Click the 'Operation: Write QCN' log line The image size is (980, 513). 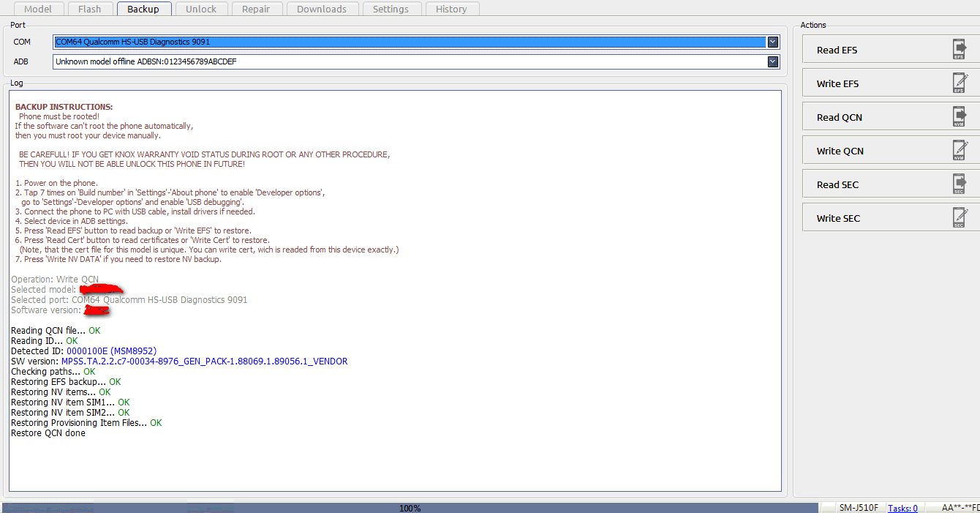pyautogui.click(x=55, y=280)
